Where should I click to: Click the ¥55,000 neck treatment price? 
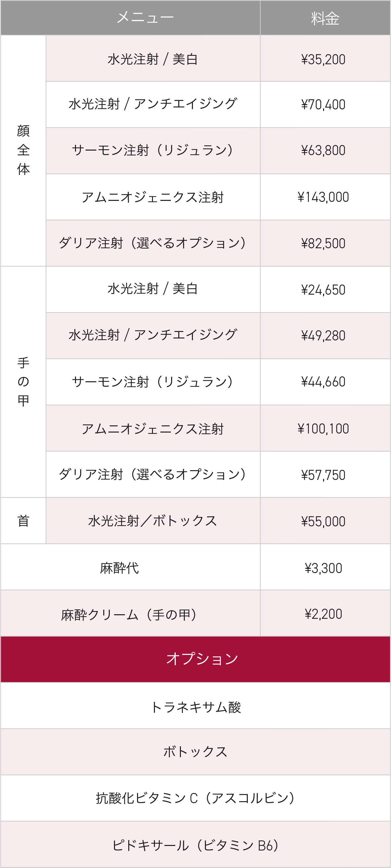(x=323, y=521)
